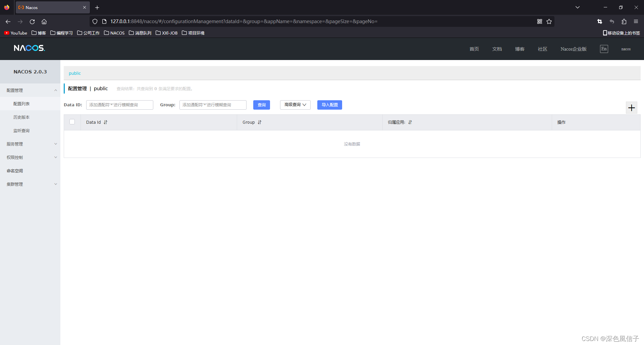Open the 公司工作 bookmarks folder
The width and height of the screenshot is (644, 345).
89,33
